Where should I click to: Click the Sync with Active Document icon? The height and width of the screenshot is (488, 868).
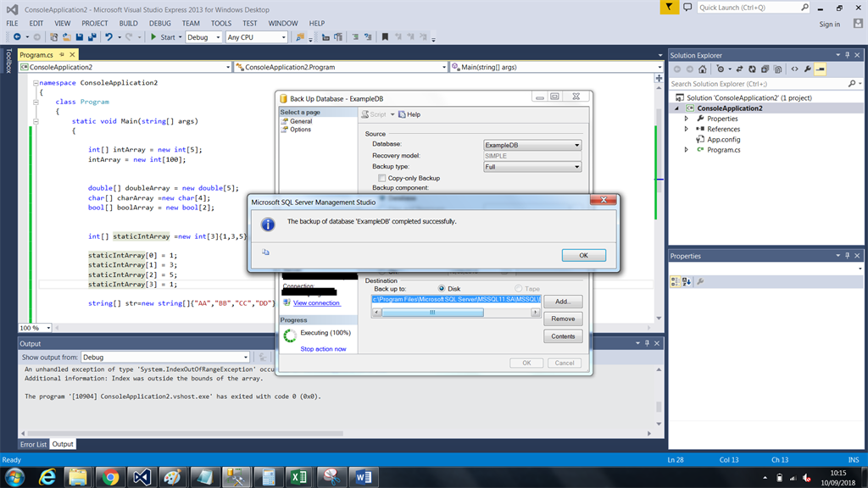point(739,69)
